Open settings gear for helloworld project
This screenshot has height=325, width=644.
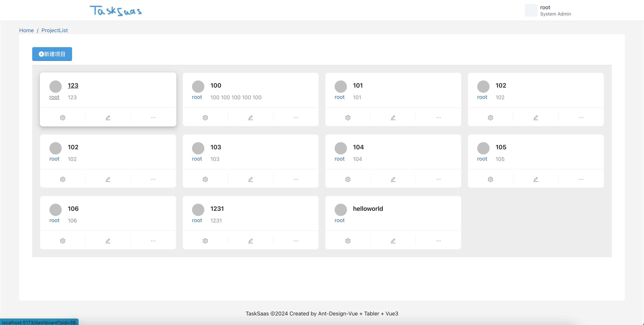point(348,241)
